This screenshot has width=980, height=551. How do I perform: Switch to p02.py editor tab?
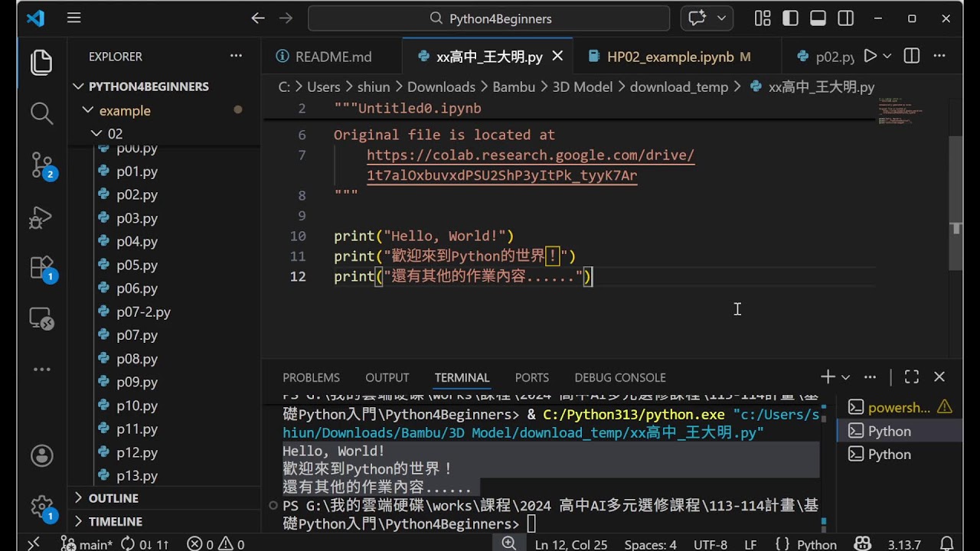click(x=825, y=57)
